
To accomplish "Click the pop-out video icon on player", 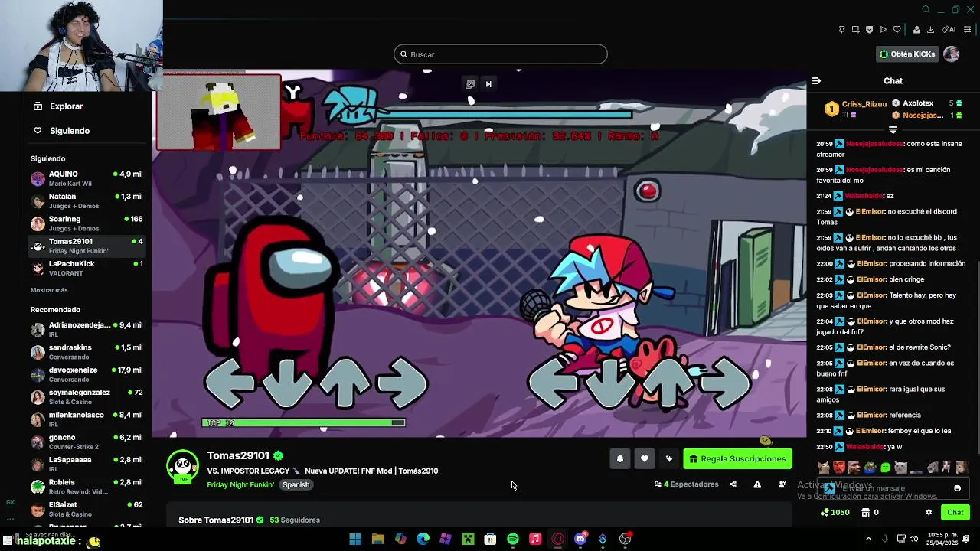I will pyautogui.click(x=470, y=84).
